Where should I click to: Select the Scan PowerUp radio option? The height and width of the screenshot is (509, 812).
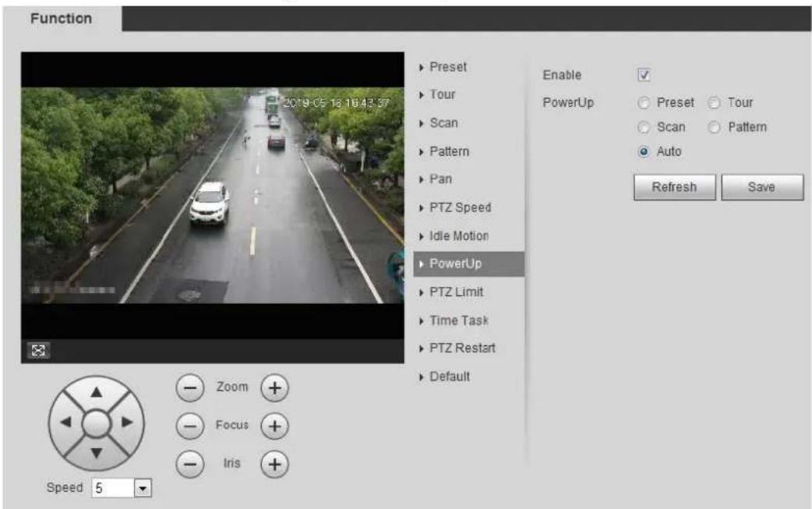pos(643,127)
